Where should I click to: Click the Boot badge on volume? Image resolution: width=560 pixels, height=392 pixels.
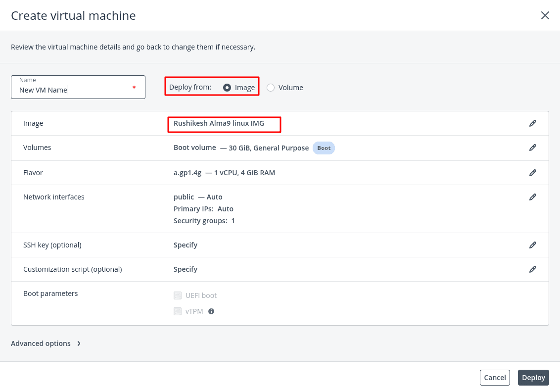pos(324,148)
